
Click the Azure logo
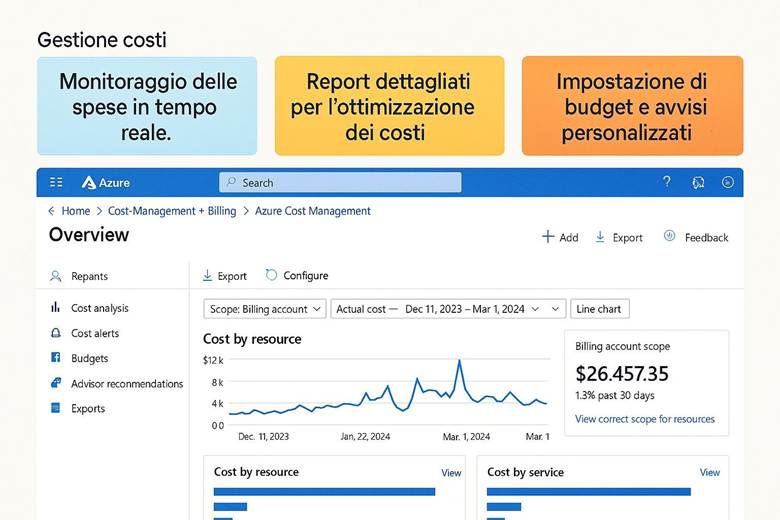pyautogui.click(x=105, y=183)
